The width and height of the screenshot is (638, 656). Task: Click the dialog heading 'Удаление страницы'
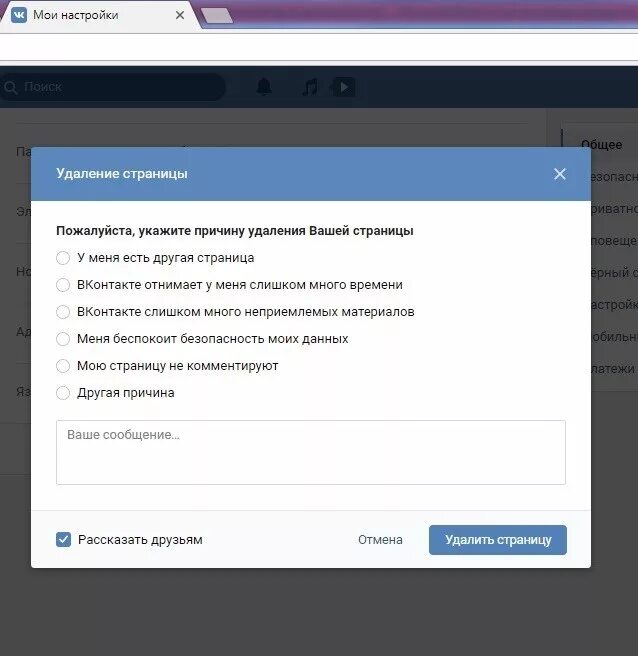(122, 174)
